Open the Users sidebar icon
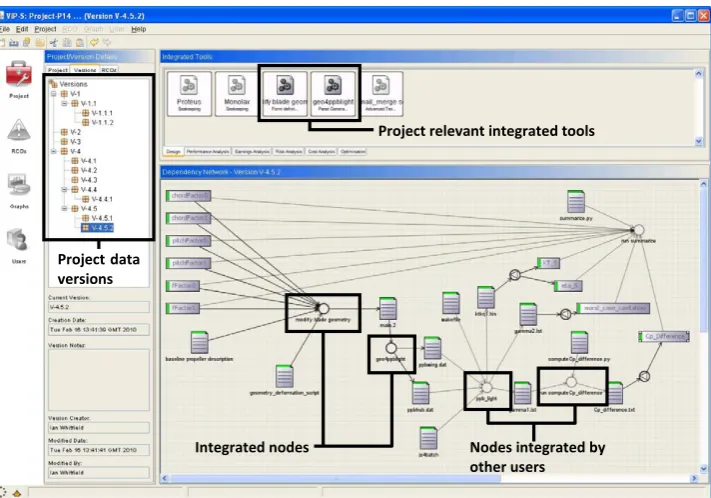This screenshot has height=498, width=711. (18, 239)
